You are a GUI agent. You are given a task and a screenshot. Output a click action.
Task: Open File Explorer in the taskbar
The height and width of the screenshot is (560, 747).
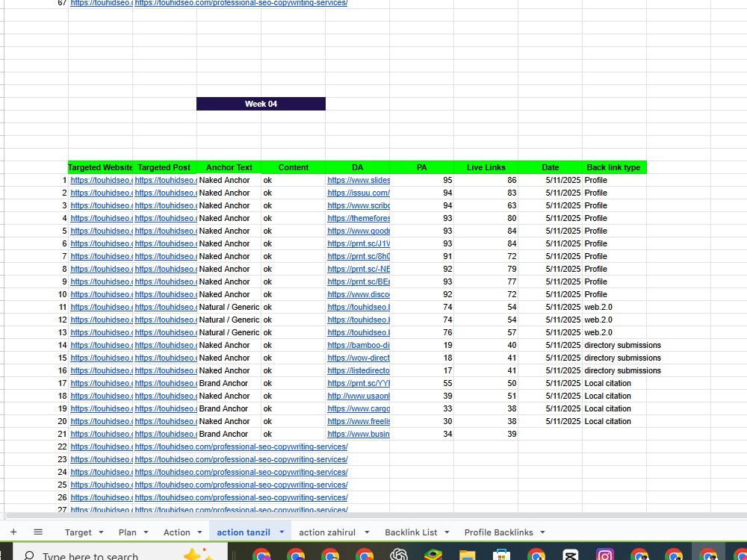[x=468, y=555]
